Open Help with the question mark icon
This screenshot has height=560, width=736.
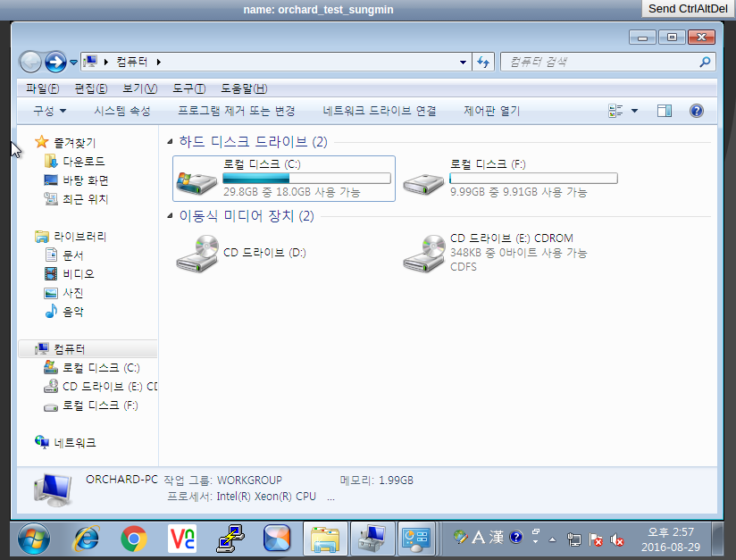click(697, 111)
